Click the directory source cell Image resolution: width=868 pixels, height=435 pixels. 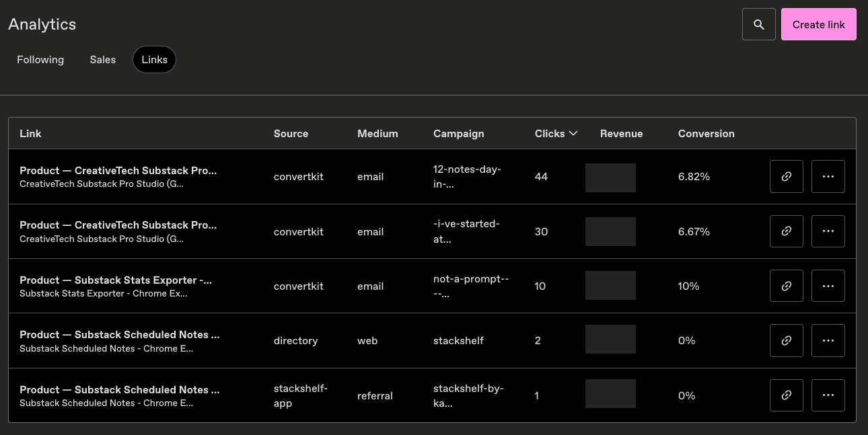tap(295, 340)
